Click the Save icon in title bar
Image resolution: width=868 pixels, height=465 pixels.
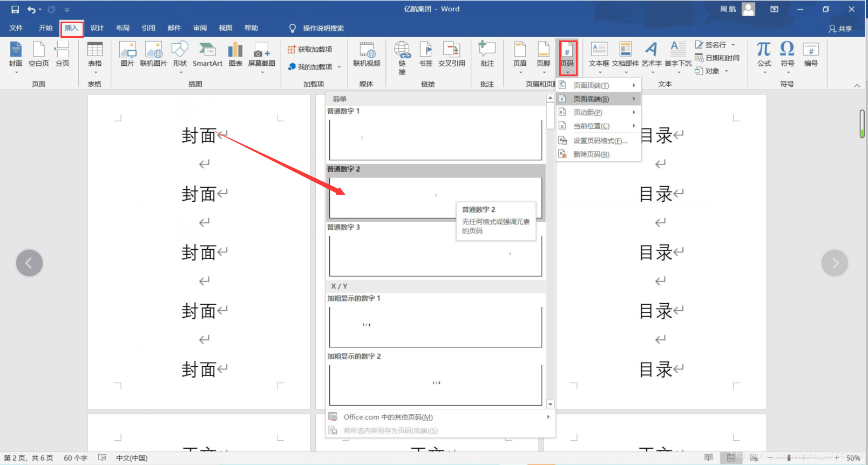[15, 10]
